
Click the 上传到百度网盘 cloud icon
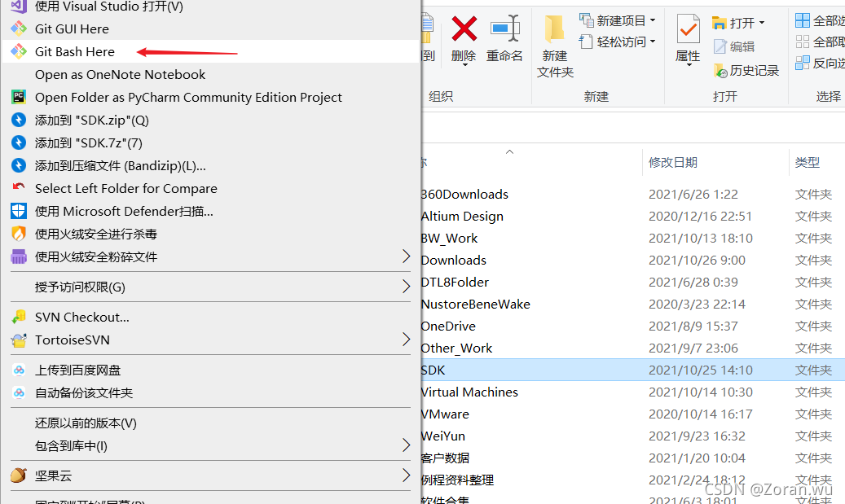click(19, 370)
